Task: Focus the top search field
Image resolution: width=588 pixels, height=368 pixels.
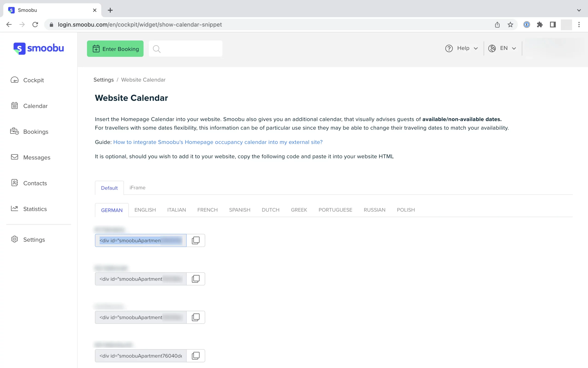Action: pos(185,49)
